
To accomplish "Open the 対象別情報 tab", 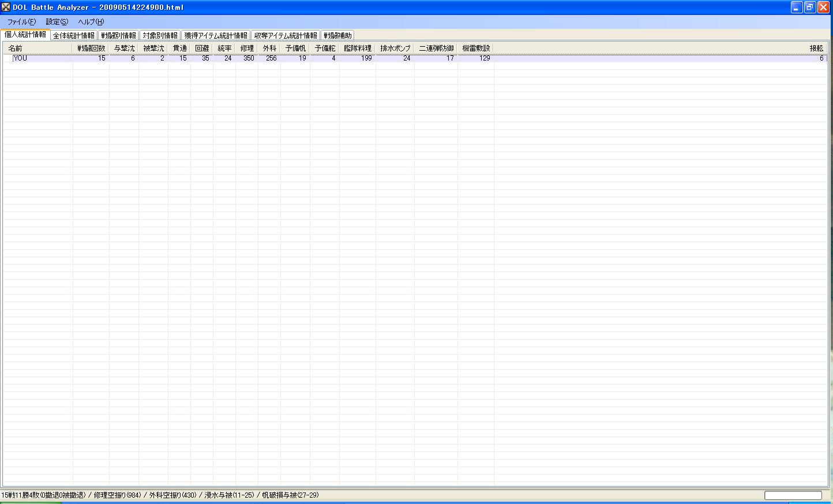I will pos(160,36).
